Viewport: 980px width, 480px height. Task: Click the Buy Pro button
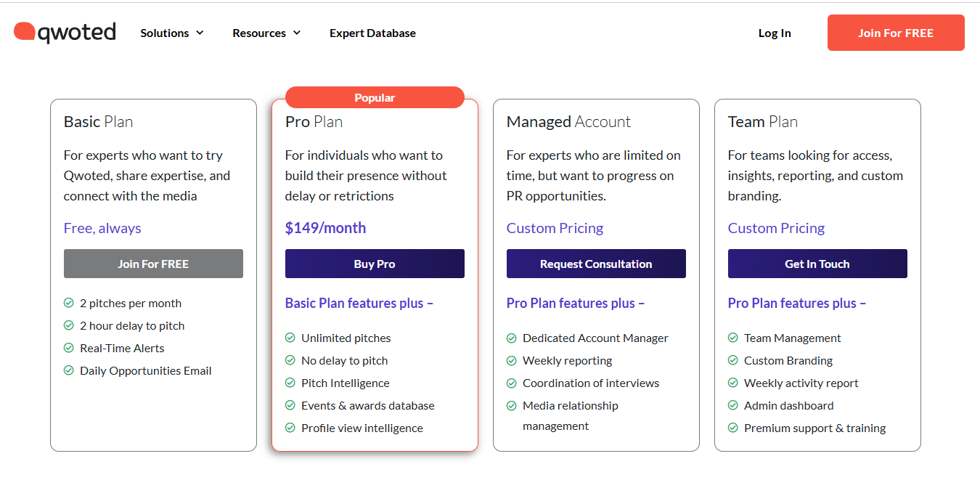point(375,264)
